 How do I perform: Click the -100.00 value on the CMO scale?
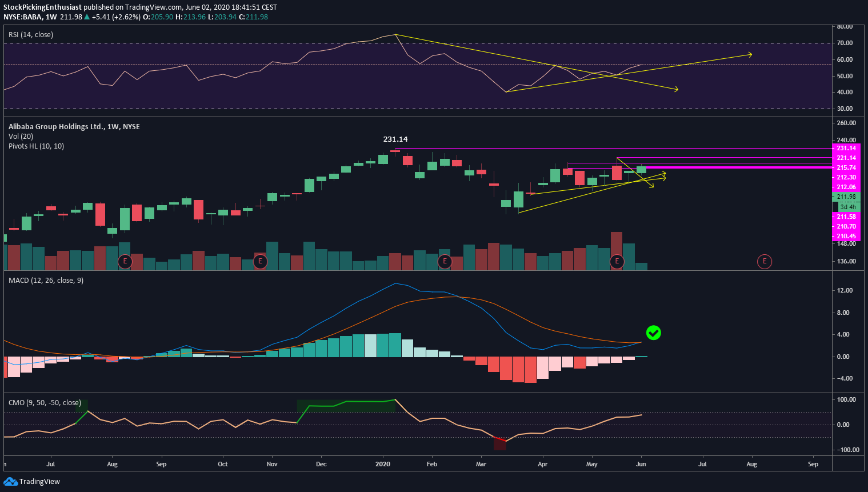(x=847, y=450)
